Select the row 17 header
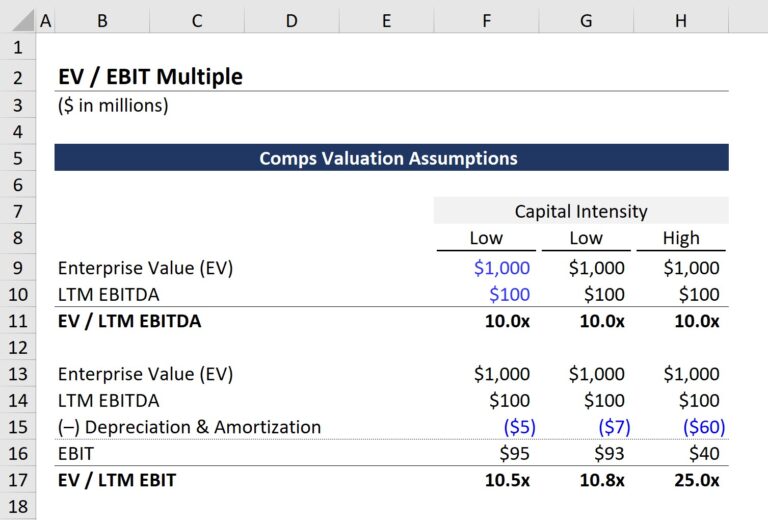Viewport: 768px width, 520px height. (x=17, y=480)
